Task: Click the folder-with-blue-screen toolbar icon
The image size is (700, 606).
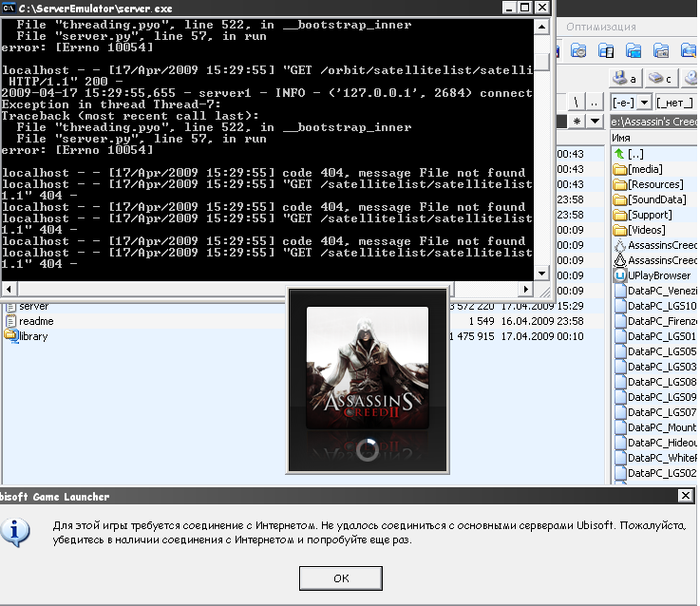Action: [x=634, y=50]
